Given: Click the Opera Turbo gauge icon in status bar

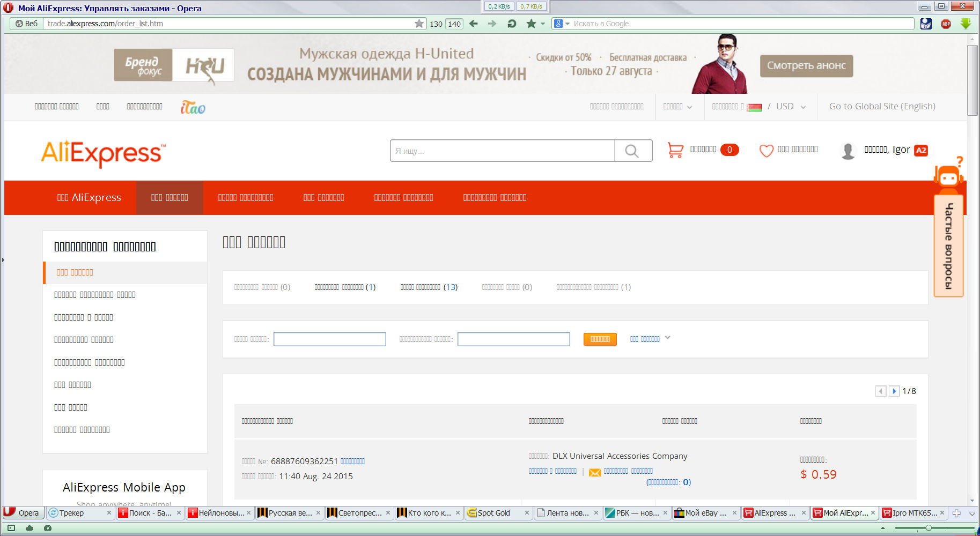Looking at the screenshot, I should tap(48, 528).
